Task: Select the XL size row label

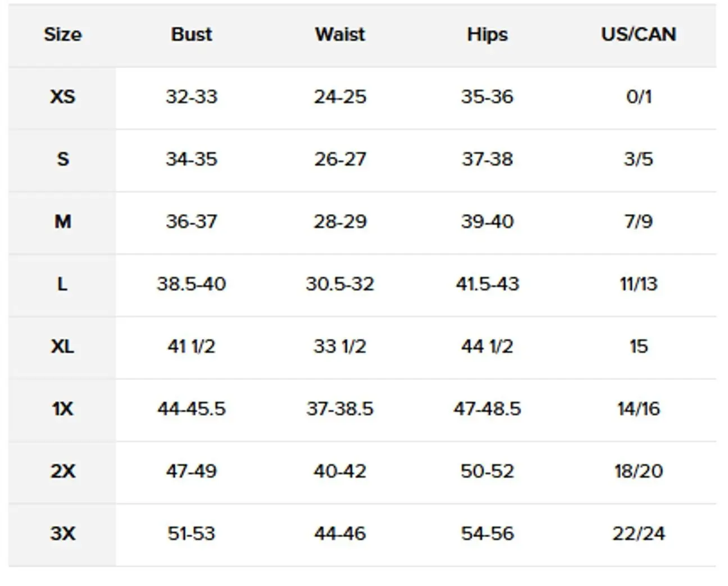Action: (x=62, y=346)
